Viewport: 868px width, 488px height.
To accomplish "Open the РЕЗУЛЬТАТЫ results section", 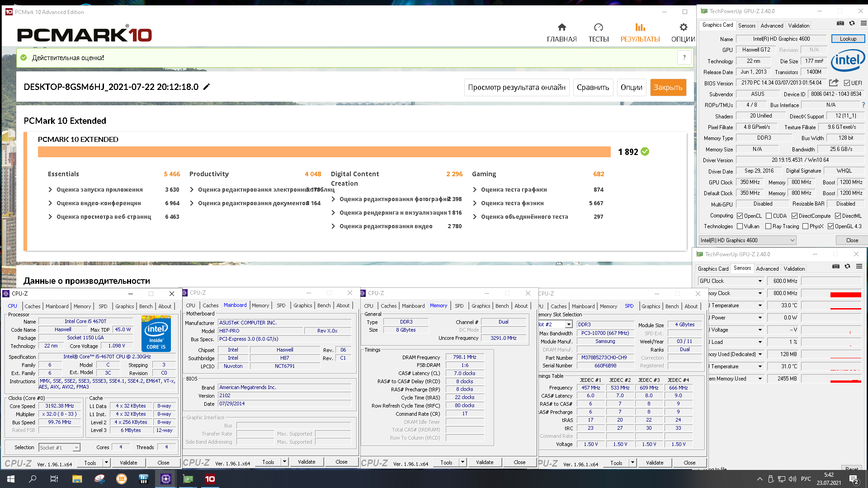I will [640, 33].
